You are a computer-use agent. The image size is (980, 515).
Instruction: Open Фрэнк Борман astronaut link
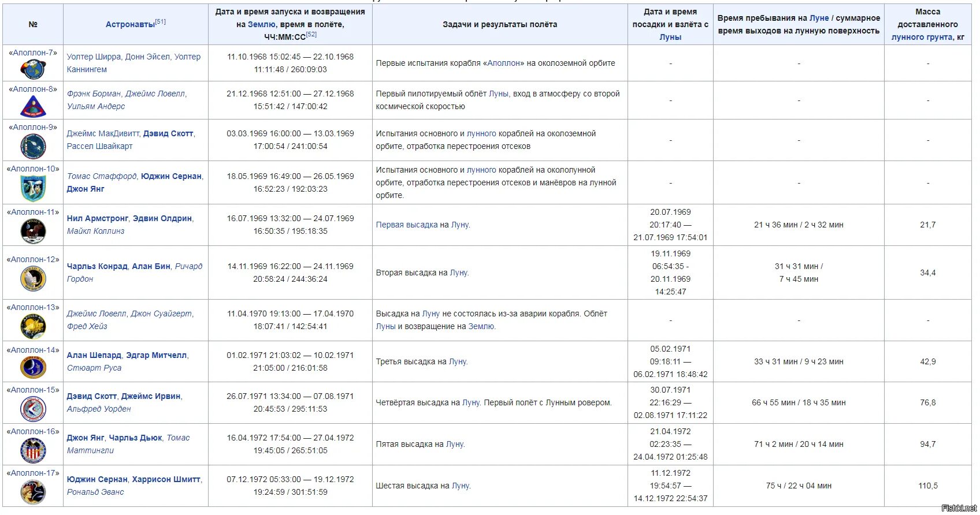pos(94,94)
